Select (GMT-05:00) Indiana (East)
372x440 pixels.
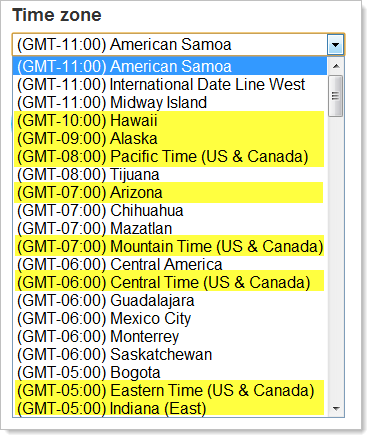[x=170, y=408]
